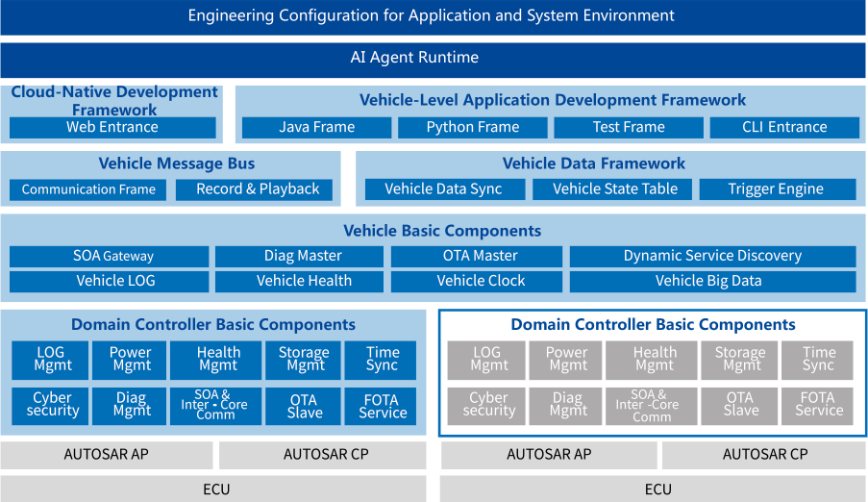Click the gray SOA & Inter-Core Comm block
This screenshot has height=502, width=868.
tap(652, 406)
